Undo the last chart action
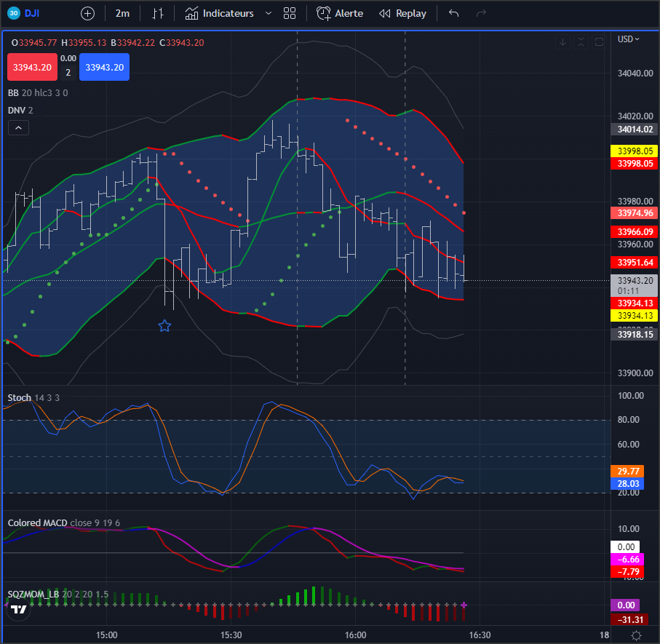 point(454,14)
